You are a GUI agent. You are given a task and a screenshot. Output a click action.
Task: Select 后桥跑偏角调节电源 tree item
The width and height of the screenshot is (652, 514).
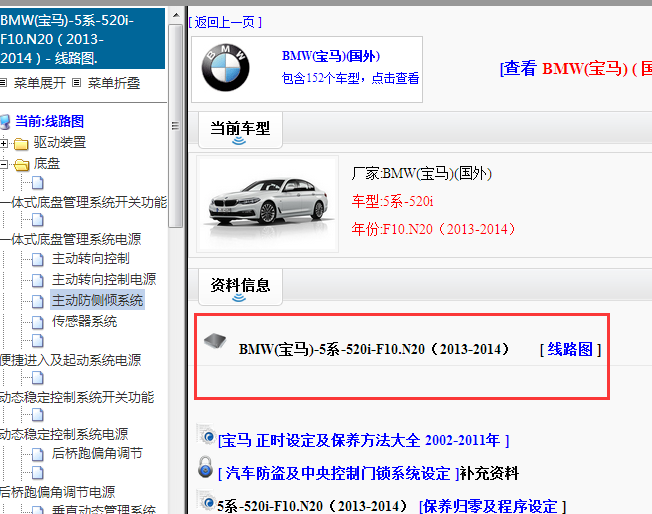(x=57, y=492)
